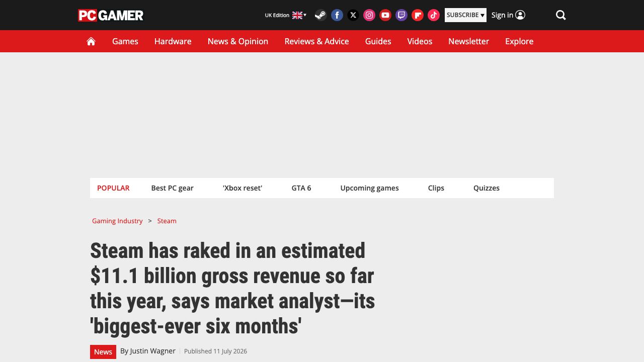Open the Instagram icon
The image size is (644, 362).
click(369, 15)
